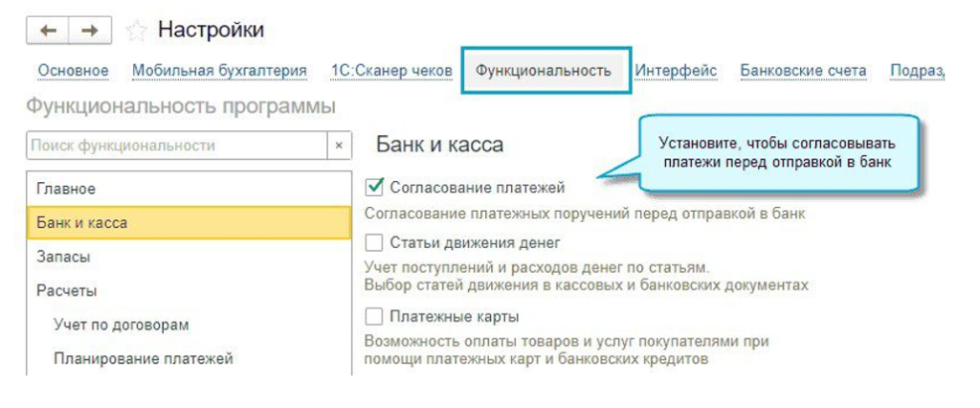This screenshot has height=408, width=980.
Task: Clear the functionality search field
Action: coord(339,146)
